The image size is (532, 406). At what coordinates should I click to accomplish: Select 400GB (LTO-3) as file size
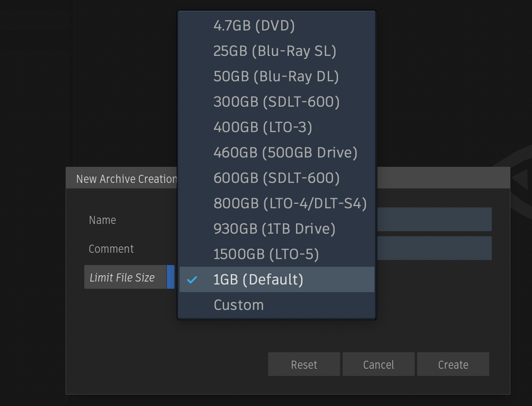[263, 127]
